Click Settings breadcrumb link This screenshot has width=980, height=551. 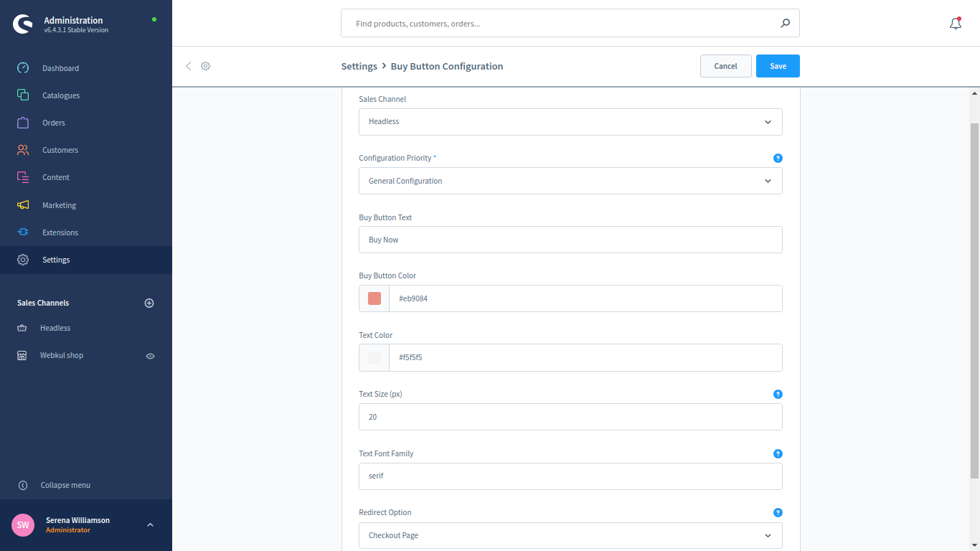(x=359, y=66)
